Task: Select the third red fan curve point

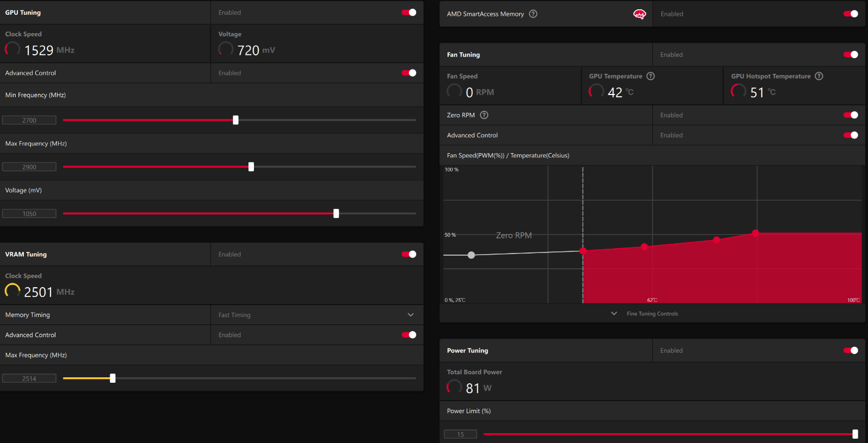Action: pyautogui.click(x=717, y=240)
